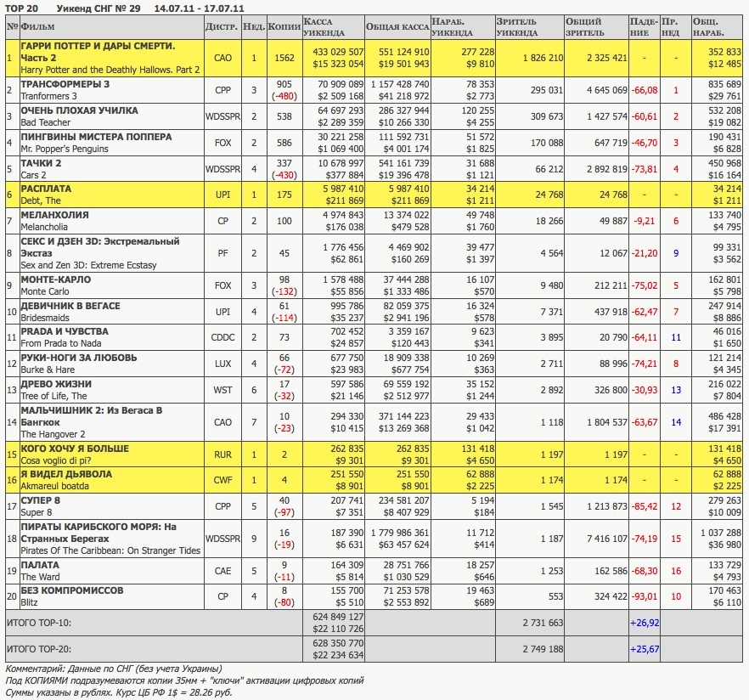This screenshot has width=749, height=700.
Task: Select the СУПЕР 8 film title
Action: pyautogui.click(x=42, y=500)
